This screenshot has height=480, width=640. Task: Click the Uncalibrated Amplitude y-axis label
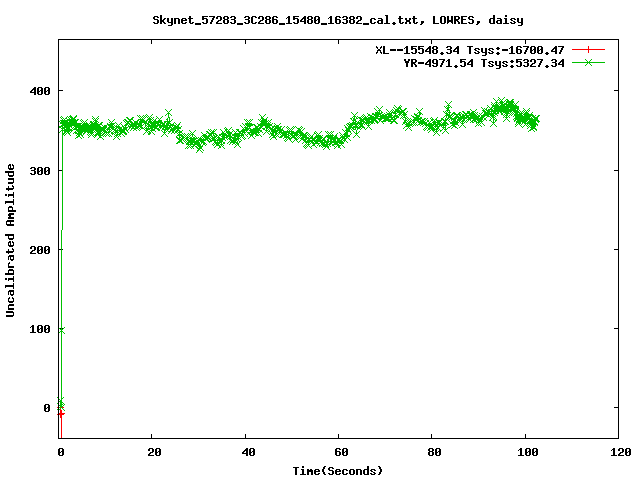point(10,240)
